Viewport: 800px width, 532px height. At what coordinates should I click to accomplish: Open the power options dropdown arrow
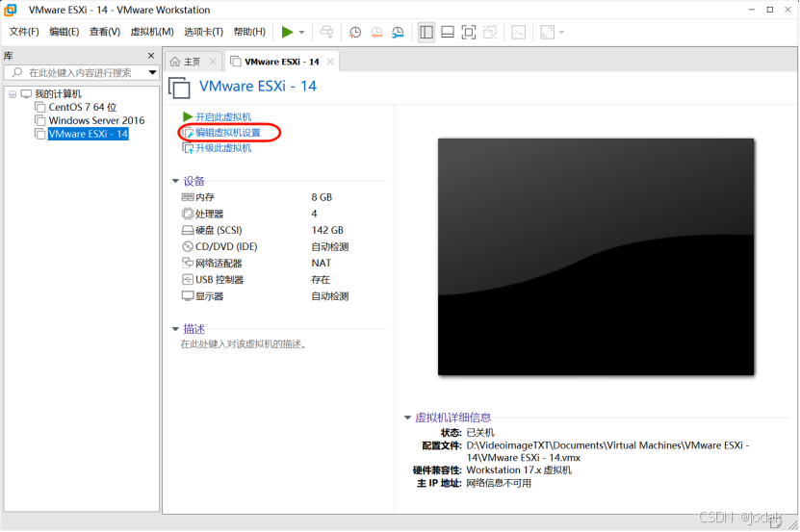301,32
